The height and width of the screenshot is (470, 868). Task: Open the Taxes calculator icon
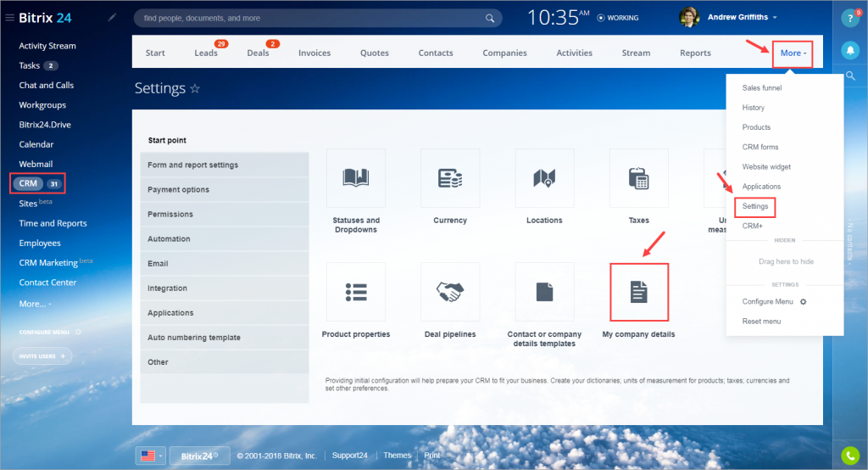tap(639, 178)
